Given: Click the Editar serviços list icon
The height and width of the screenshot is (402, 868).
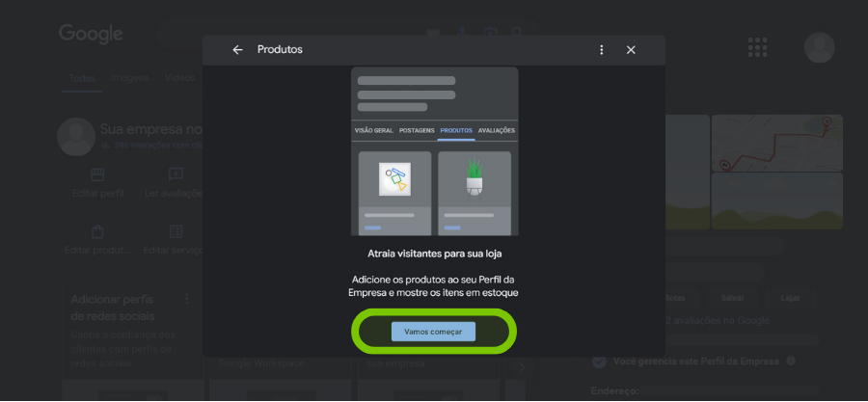Looking at the screenshot, I should point(176,231).
